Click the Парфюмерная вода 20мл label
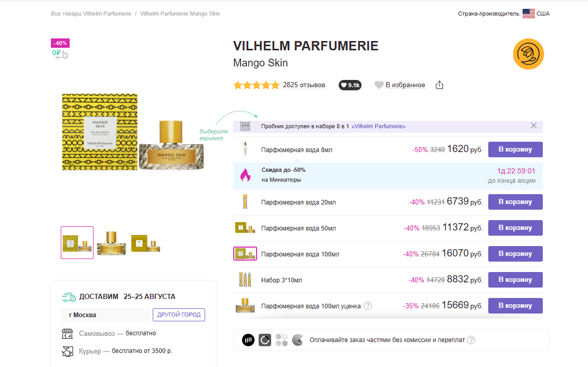The image size is (588, 367). pos(299,202)
